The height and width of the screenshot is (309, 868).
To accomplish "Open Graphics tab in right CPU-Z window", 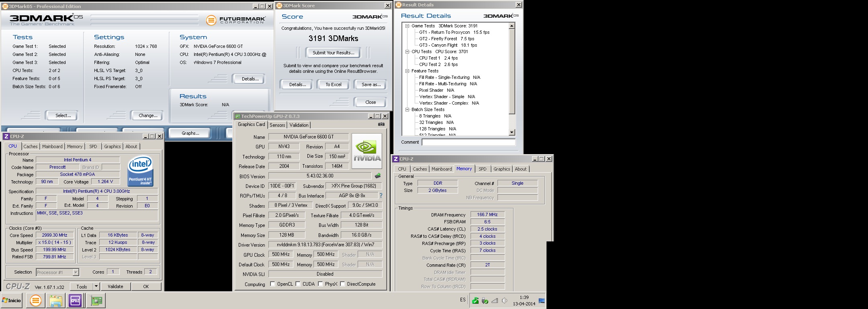I will (x=502, y=169).
